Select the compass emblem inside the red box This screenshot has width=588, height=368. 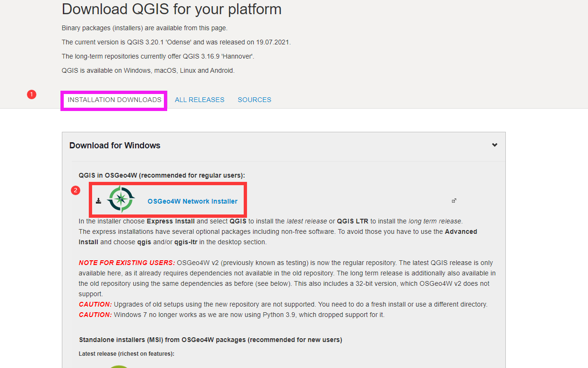coord(121,199)
